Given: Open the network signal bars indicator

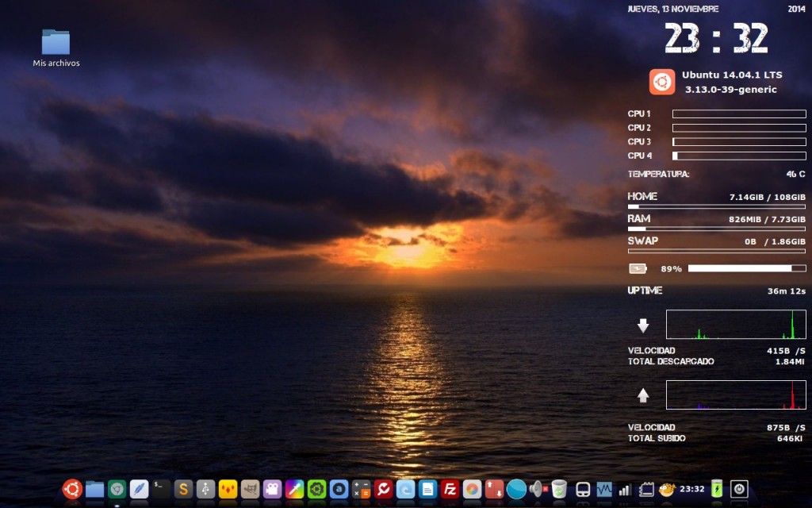Looking at the screenshot, I should pos(624,489).
